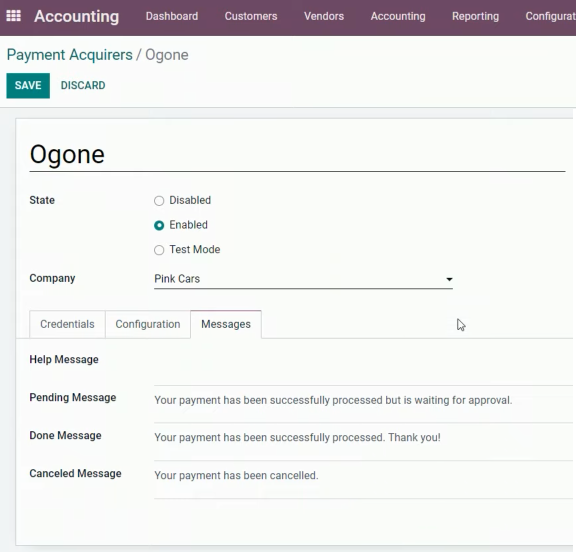
Task: Follow the Payment Acquirers breadcrumb link
Action: click(69, 55)
